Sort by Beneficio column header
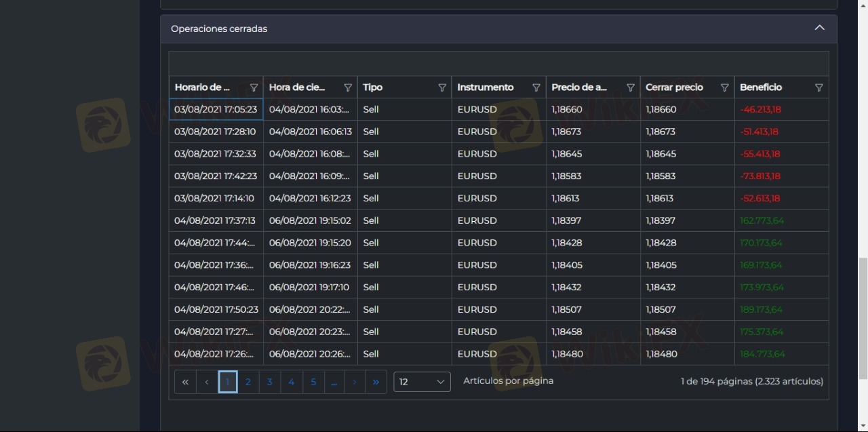 pyautogui.click(x=761, y=87)
